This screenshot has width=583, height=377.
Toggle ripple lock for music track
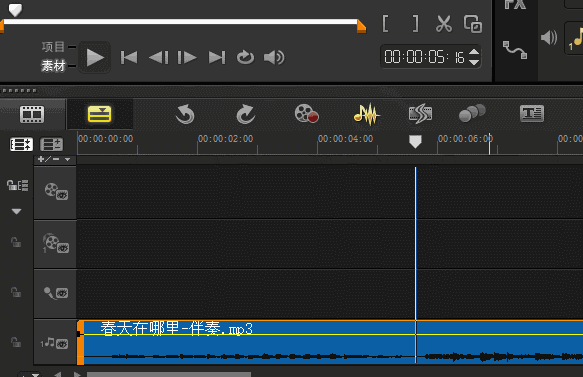[x=16, y=342]
